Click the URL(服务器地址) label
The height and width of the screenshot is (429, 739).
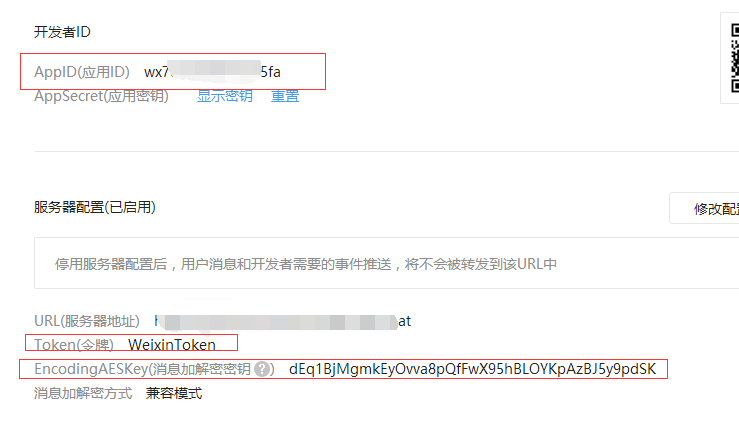click(x=87, y=321)
